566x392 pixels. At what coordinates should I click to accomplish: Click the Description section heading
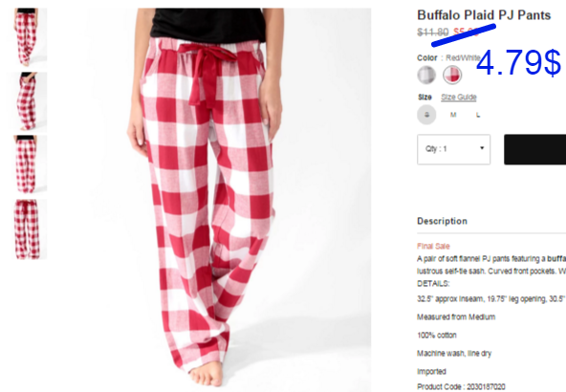[442, 221]
